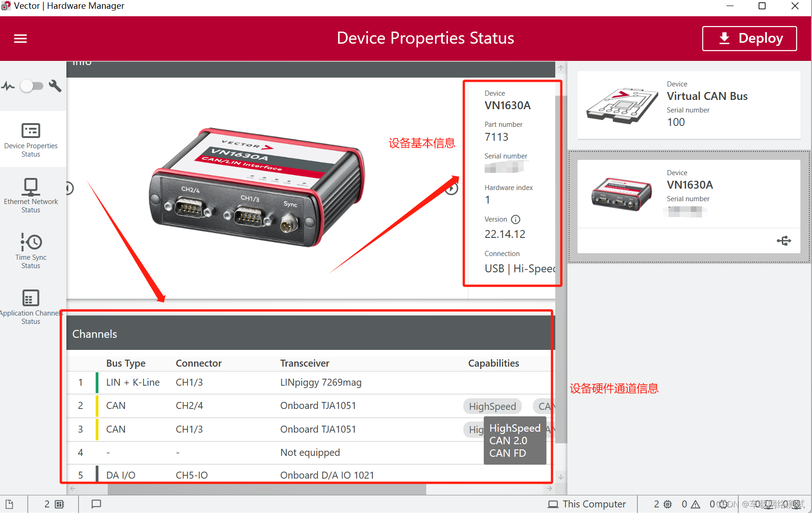Show next device image with right arrow
Viewport: 812px width, 513px height.
click(452, 188)
